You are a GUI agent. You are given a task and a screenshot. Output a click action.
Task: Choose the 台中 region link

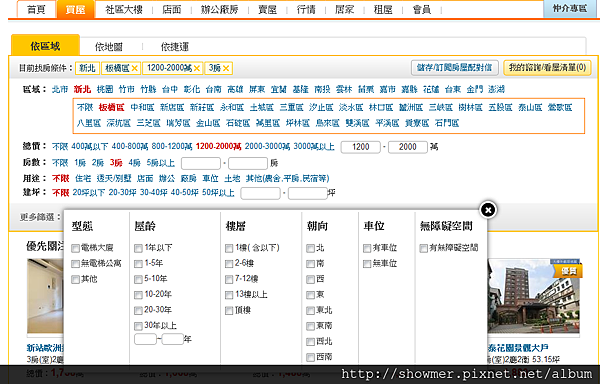point(170,89)
